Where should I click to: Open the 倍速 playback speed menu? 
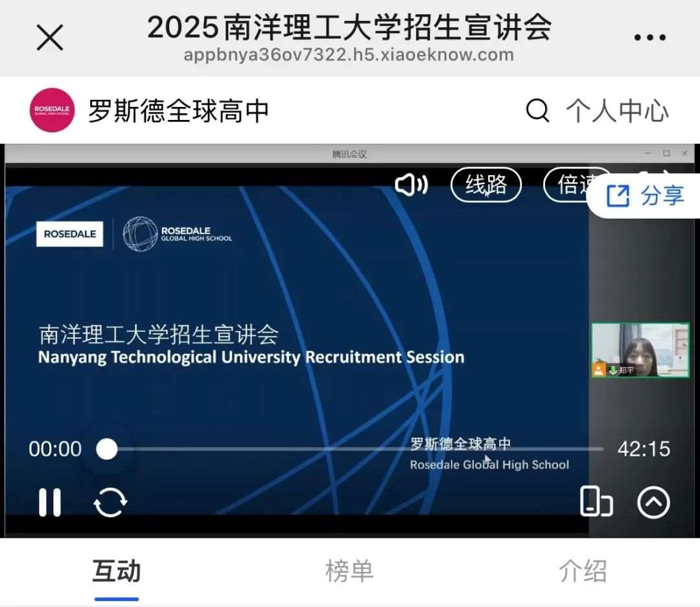567,184
